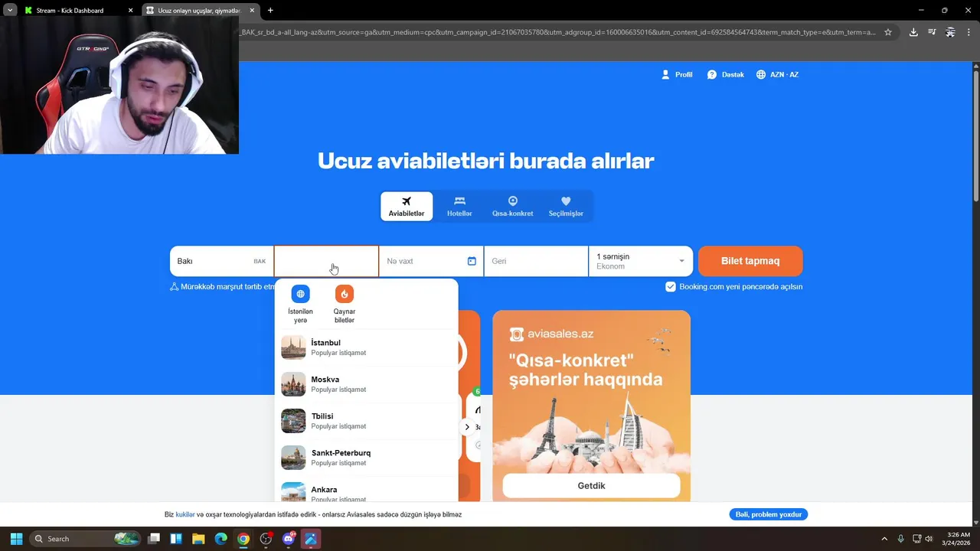Select İstanbul from popular destinations

tap(366, 347)
